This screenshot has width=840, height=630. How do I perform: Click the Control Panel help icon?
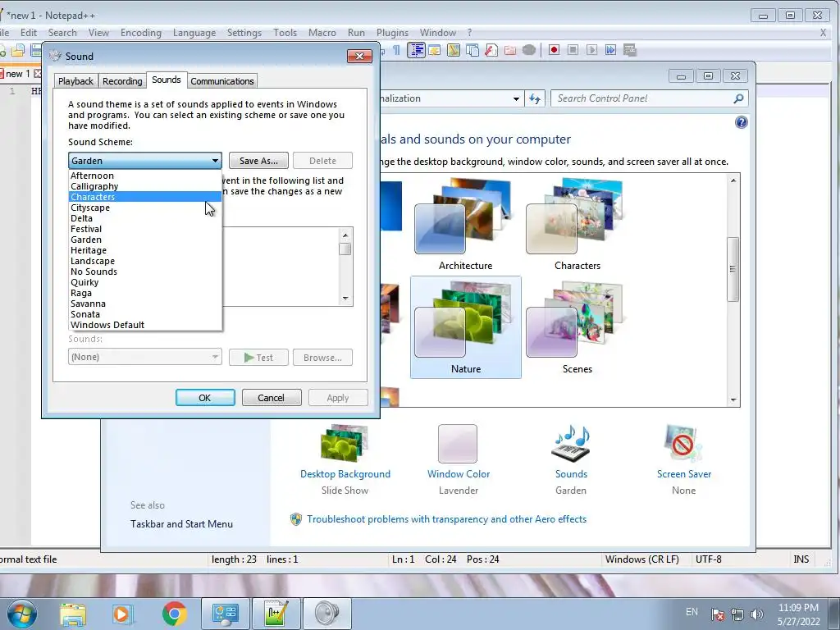click(x=741, y=123)
